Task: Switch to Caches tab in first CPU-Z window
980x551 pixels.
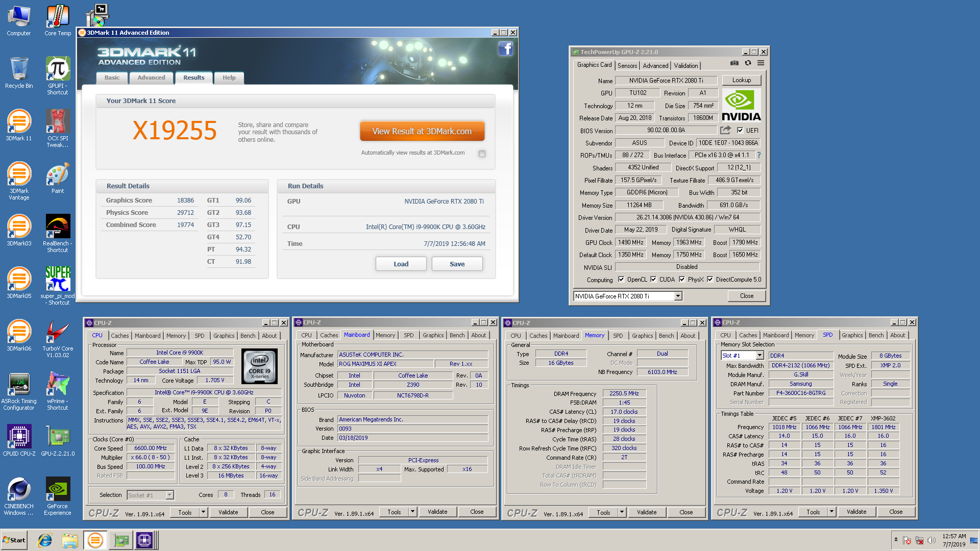Action: [x=120, y=336]
